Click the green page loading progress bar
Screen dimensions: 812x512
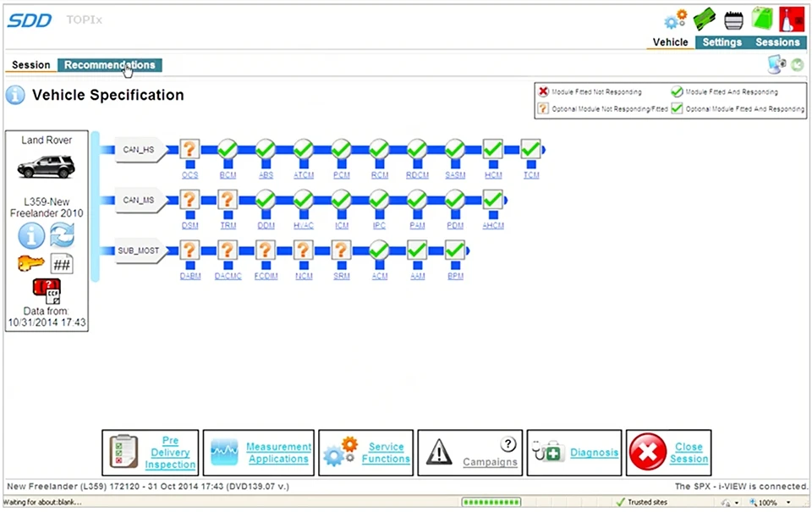click(491, 502)
